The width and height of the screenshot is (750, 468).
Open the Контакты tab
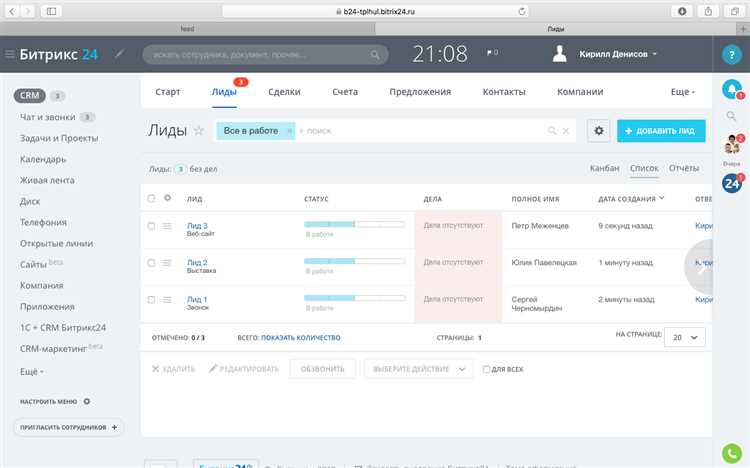[x=504, y=92]
